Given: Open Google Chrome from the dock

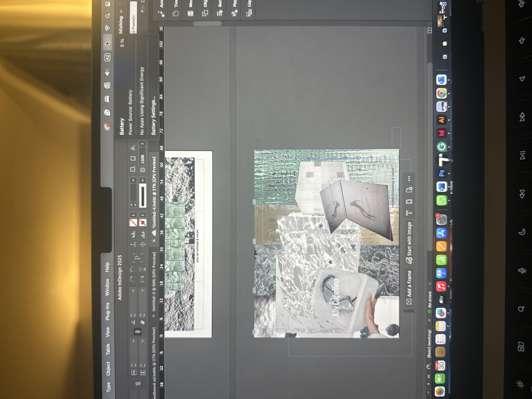Looking at the screenshot, I should coord(441,93).
